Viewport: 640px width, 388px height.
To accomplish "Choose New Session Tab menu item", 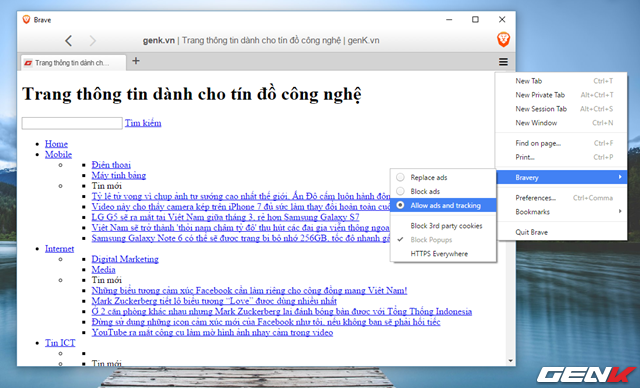I will 561,109.
